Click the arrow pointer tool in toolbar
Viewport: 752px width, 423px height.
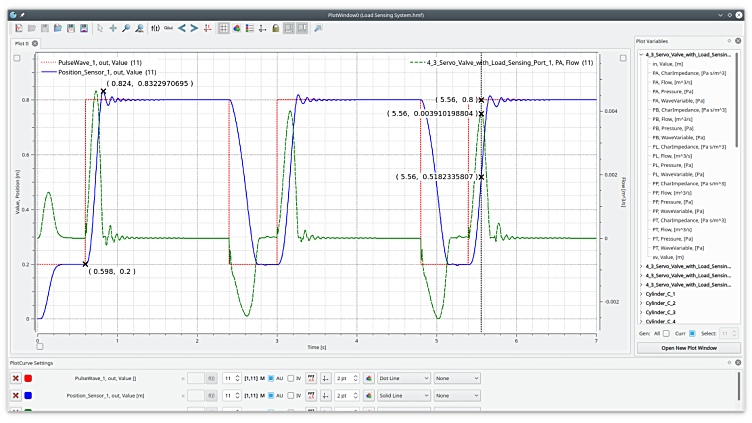pos(99,28)
